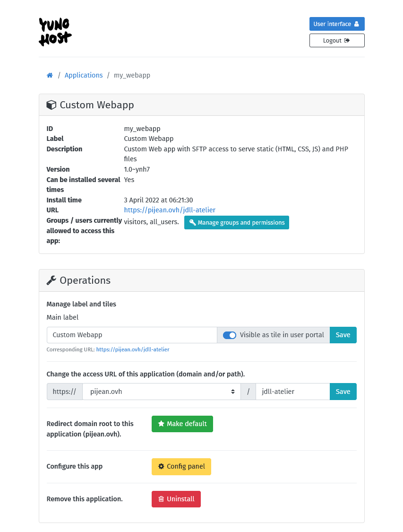Uninstall the Custom Webapp application
The width and height of the screenshot is (403, 532).
coord(176,499)
